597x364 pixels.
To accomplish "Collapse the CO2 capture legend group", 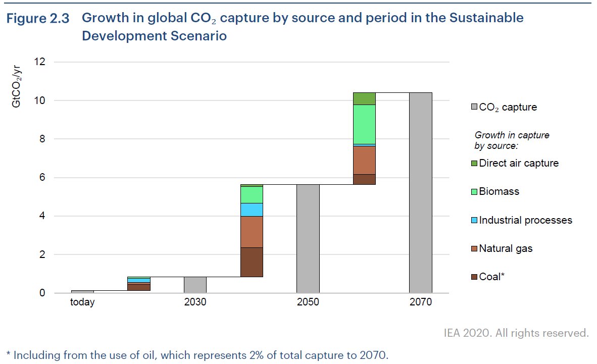I will [505, 107].
